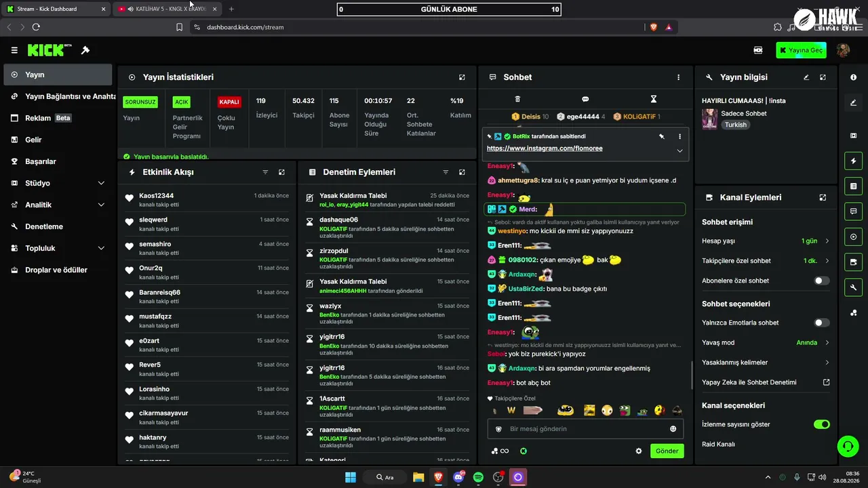Open chat settings gear icon
The image size is (868, 488).
coord(638,451)
